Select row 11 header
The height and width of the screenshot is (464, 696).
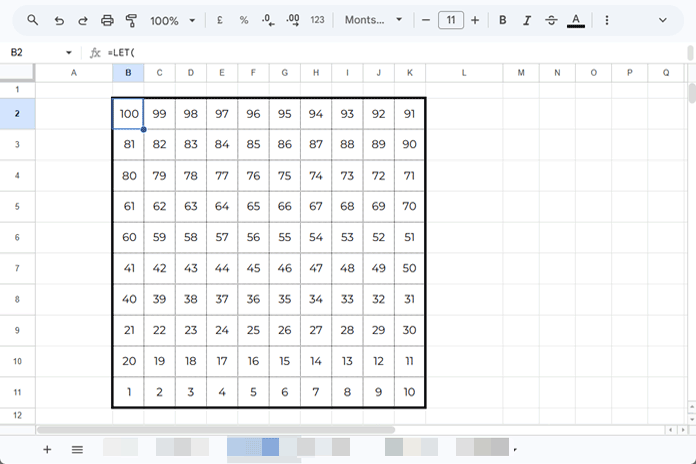17,392
